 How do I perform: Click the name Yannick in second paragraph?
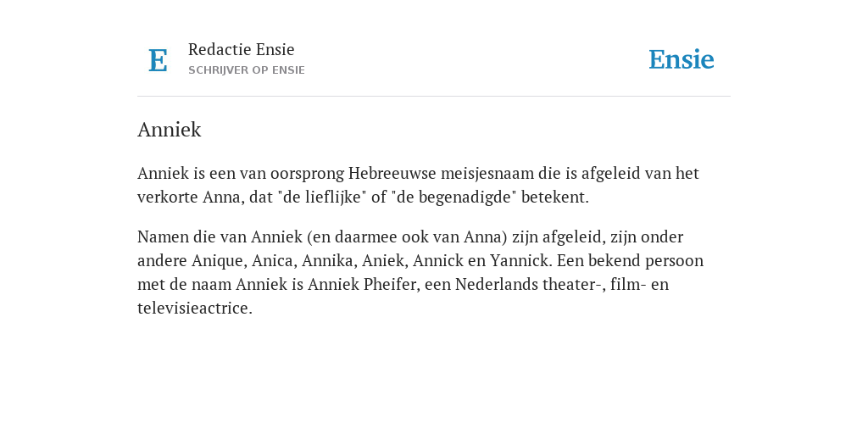point(521,261)
